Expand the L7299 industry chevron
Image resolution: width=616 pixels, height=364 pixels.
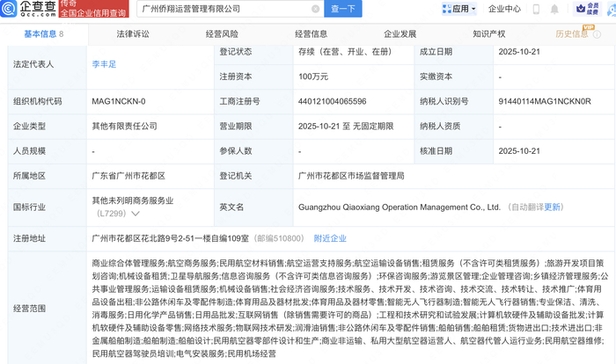click(x=136, y=214)
